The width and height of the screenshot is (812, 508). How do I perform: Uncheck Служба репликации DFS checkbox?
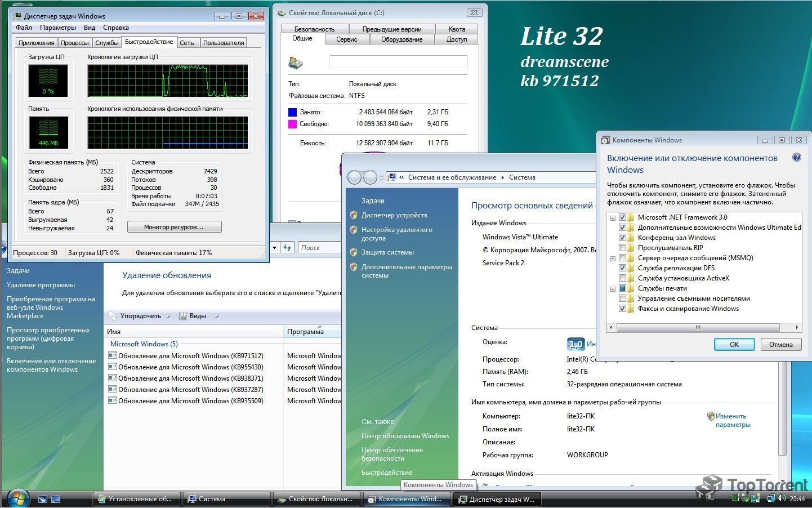click(622, 268)
